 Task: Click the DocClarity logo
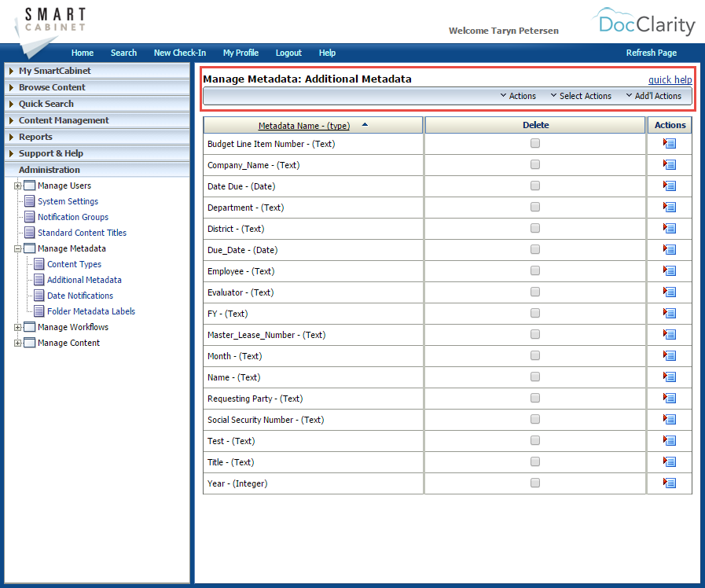[x=644, y=24]
